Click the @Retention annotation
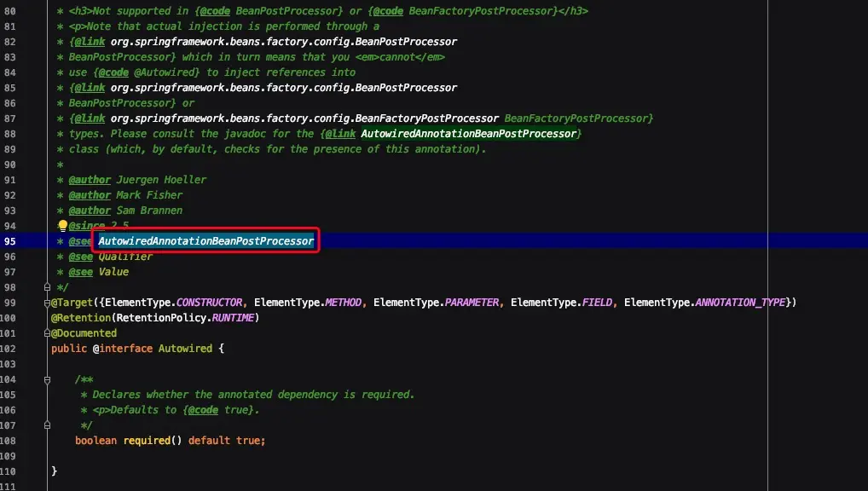Viewport: 868px width, 491px height. 81,318
